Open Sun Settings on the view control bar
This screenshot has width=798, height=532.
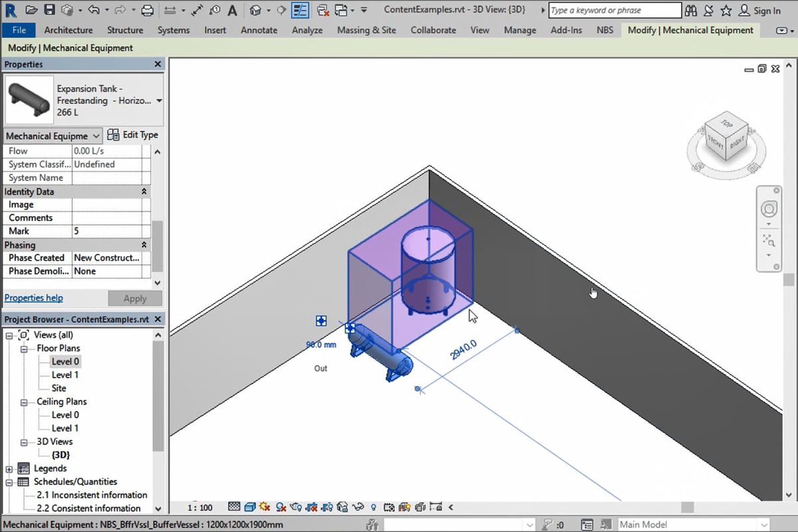(x=266, y=507)
